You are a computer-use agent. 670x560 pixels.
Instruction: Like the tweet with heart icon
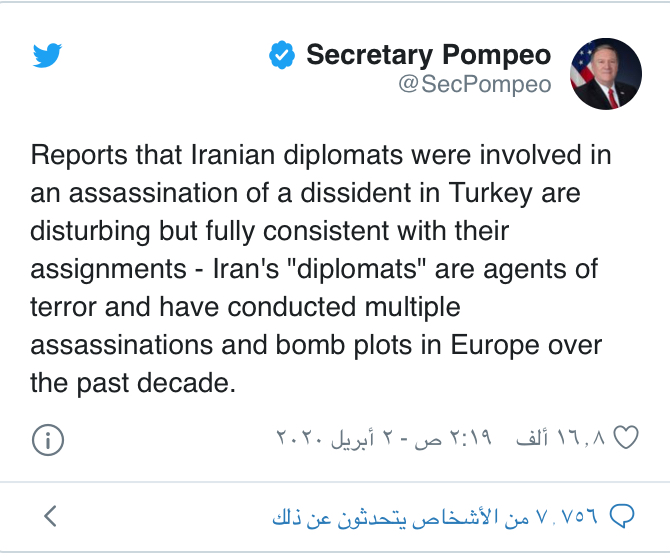click(625, 438)
